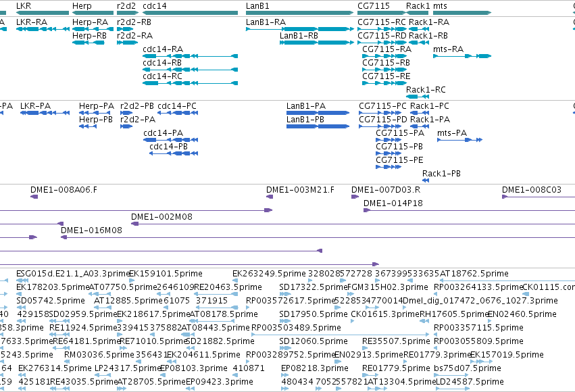The height and width of the screenshot is (392, 575).
Task: Select the cdc14-RC transcript
Action: coord(190,83)
